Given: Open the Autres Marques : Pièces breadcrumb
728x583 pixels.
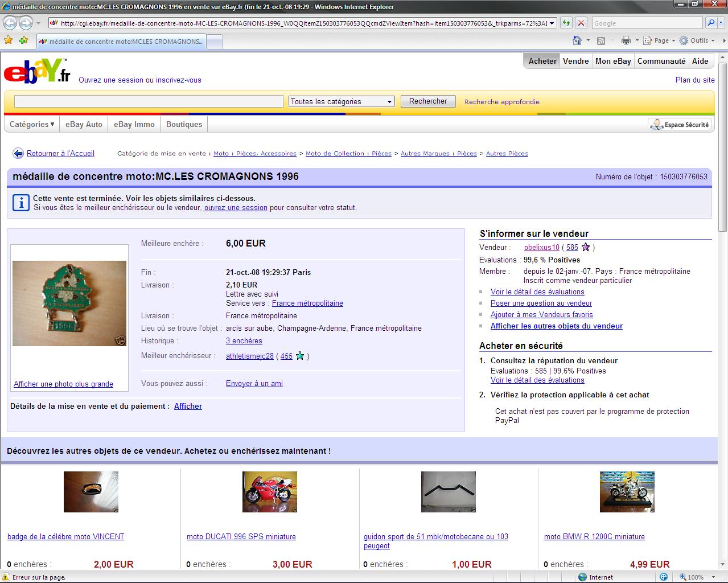Looking at the screenshot, I should coord(439,154).
